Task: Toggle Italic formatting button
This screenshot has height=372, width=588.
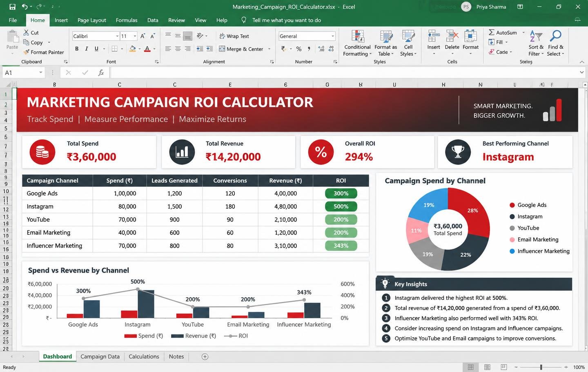Action: 87,49
